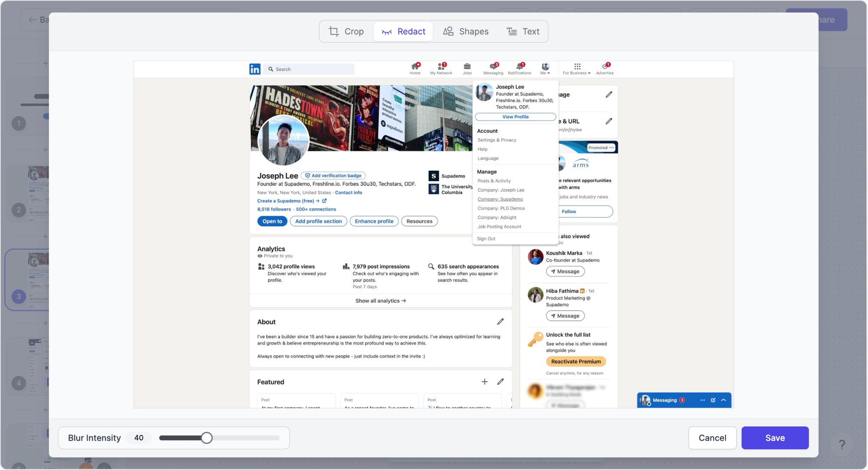The height and width of the screenshot is (470, 868).
Task: Click Joseph Lee's circular profile photo
Action: tap(283, 141)
